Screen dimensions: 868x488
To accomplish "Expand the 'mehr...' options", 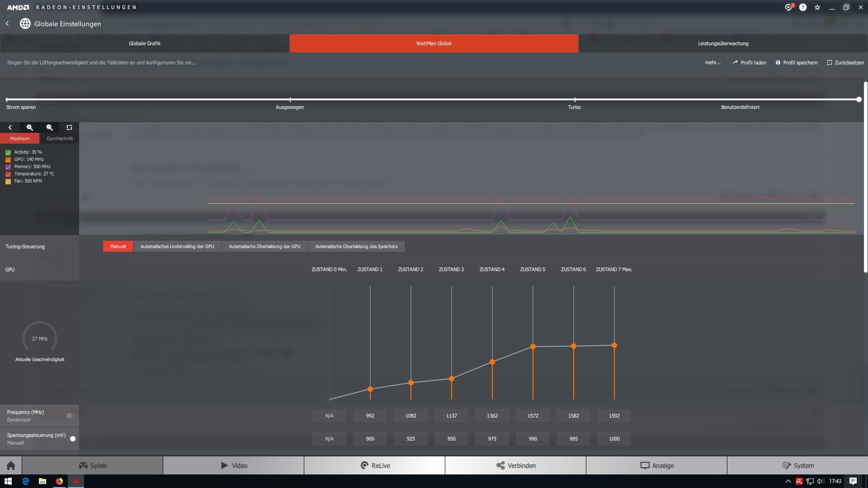I will [x=712, y=62].
